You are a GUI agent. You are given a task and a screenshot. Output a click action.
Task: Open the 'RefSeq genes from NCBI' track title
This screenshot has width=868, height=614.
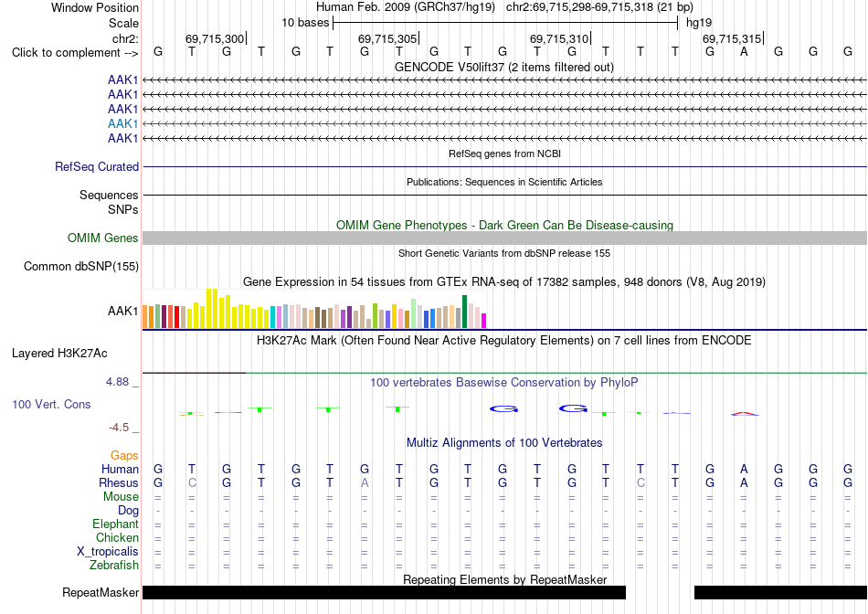pos(504,153)
